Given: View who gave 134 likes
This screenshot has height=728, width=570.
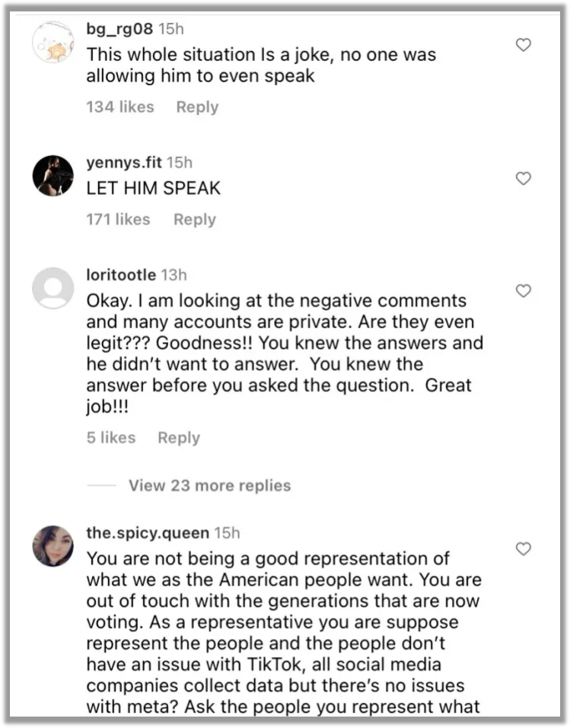Looking at the screenshot, I should click(120, 107).
